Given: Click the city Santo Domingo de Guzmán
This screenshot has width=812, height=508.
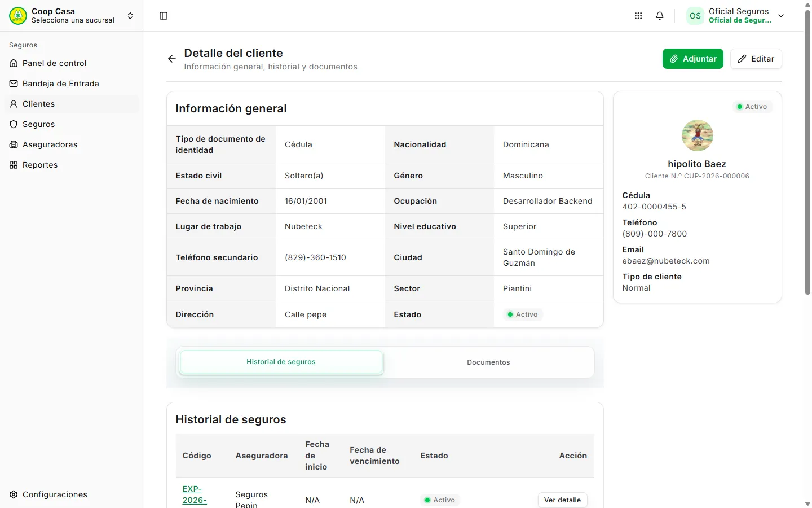Looking at the screenshot, I should point(539,257).
